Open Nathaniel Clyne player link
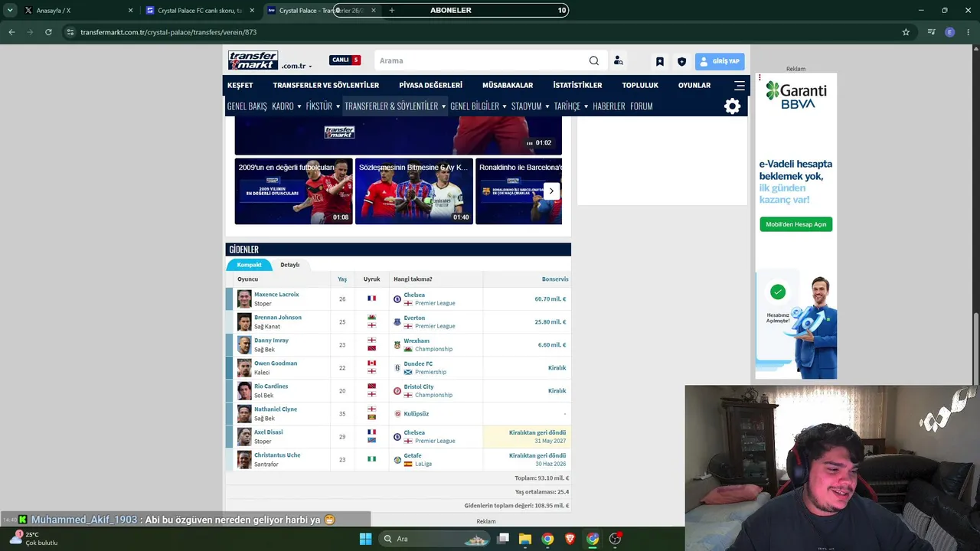980x551 pixels. coord(276,409)
